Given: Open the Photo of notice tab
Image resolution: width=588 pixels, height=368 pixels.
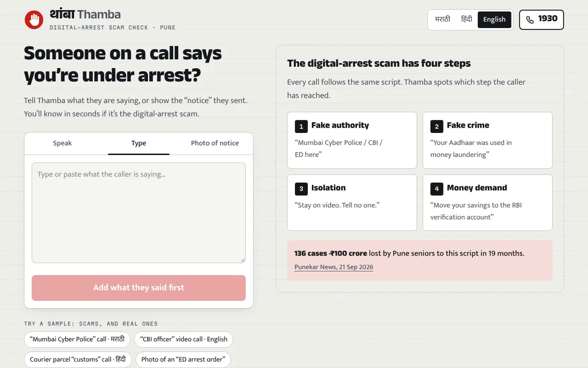Looking at the screenshot, I should click(x=215, y=143).
